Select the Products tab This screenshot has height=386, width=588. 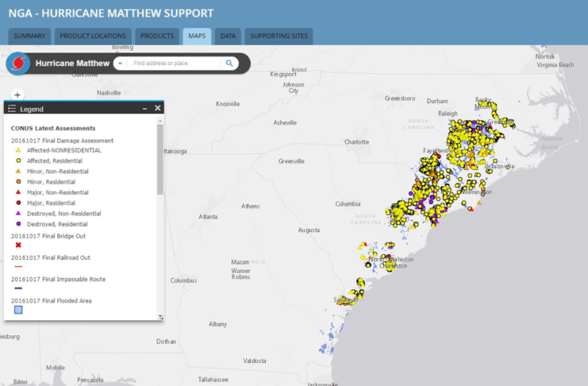point(157,36)
